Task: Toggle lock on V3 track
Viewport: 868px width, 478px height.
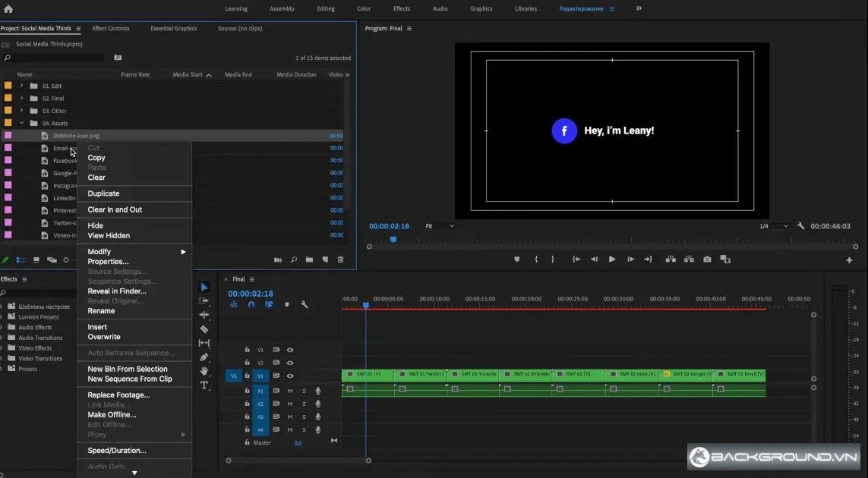Action: [247, 350]
